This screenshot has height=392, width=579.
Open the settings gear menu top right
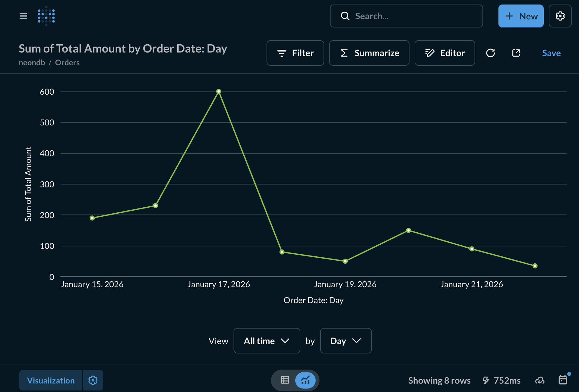pyautogui.click(x=560, y=16)
